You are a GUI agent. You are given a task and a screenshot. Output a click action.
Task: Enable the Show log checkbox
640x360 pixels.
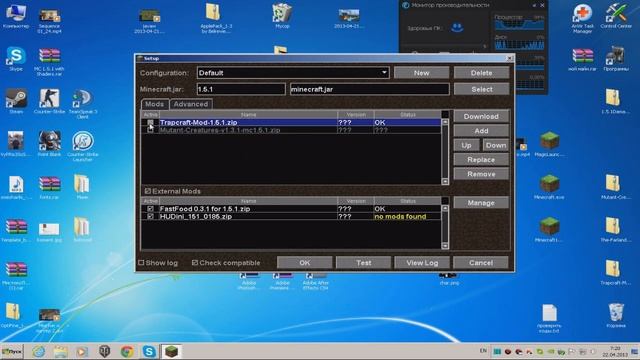[x=141, y=263]
